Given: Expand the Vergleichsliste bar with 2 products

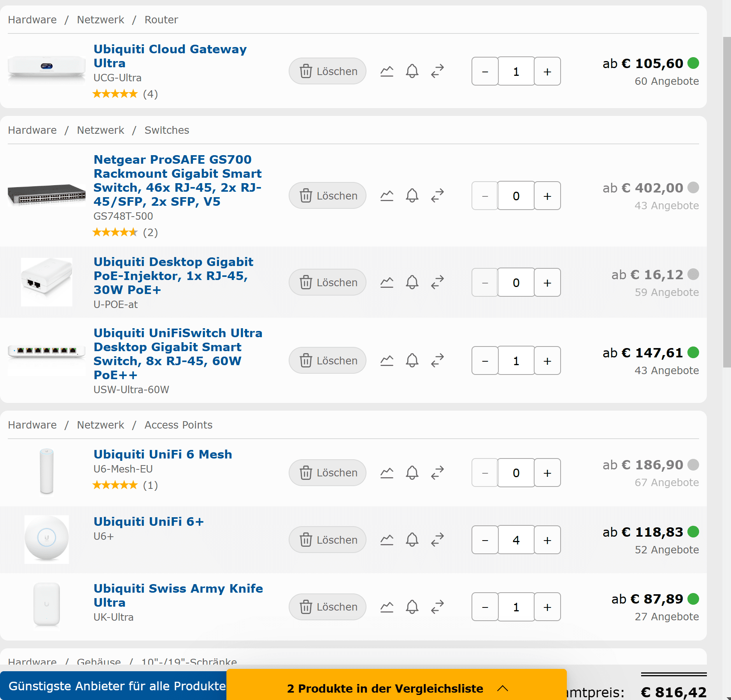Looking at the screenshot, I should (x=396, y=688).
